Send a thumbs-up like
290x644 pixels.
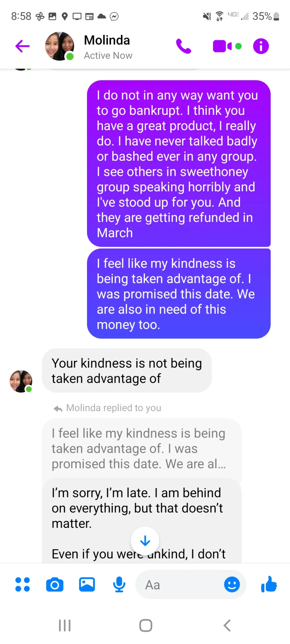269,584
